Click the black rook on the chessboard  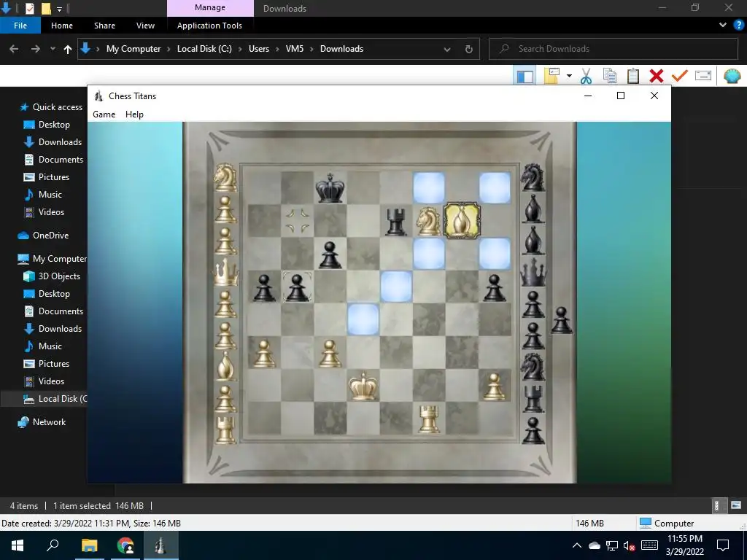[396, 222]
